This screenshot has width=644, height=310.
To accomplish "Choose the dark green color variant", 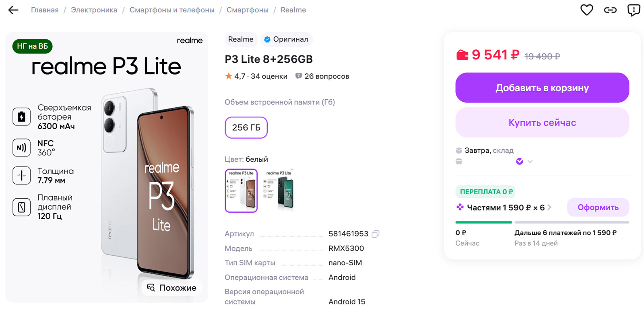I will point(279,191).
